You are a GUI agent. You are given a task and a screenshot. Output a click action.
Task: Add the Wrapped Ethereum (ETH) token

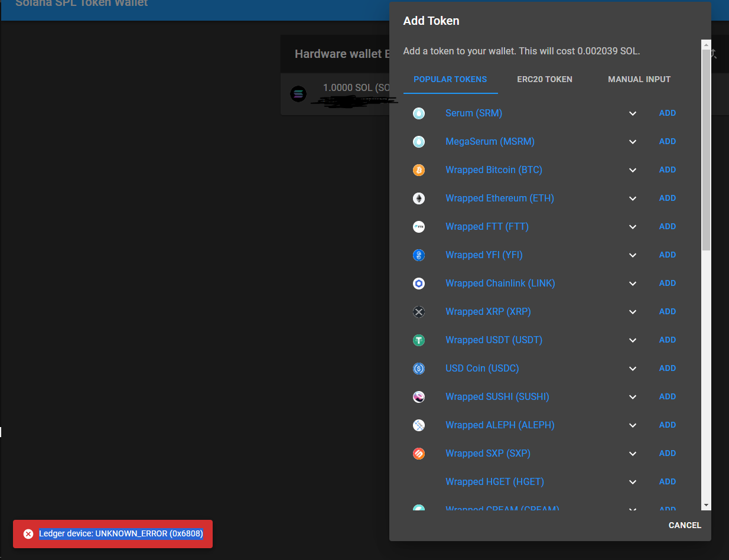click(668, 198)
